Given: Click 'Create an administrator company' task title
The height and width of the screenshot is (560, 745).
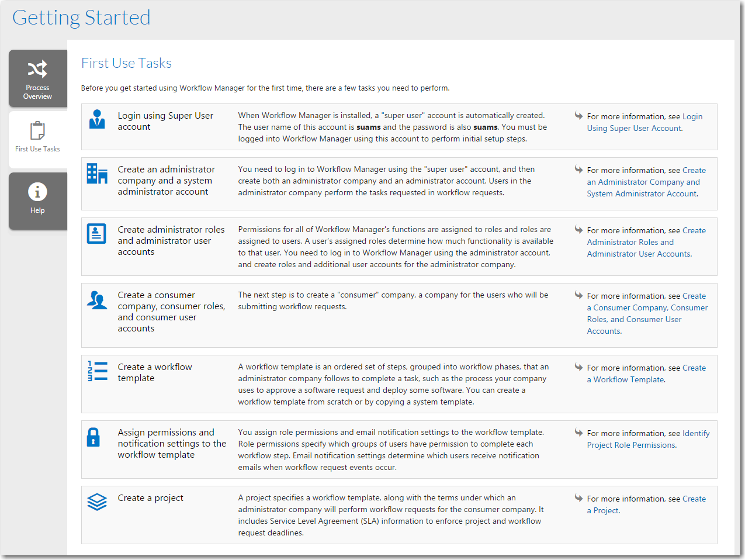Looking at the screenshot, I should point(167,181).
